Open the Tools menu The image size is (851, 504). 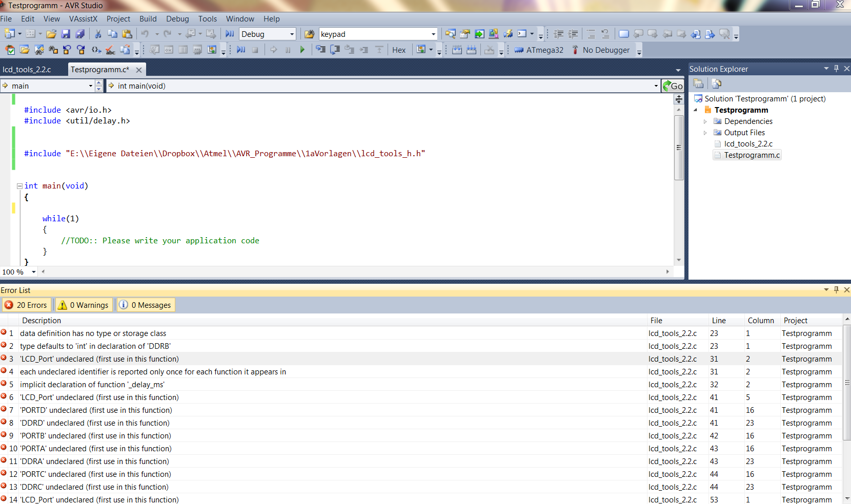pyautogui.click(x=208, y=18)
